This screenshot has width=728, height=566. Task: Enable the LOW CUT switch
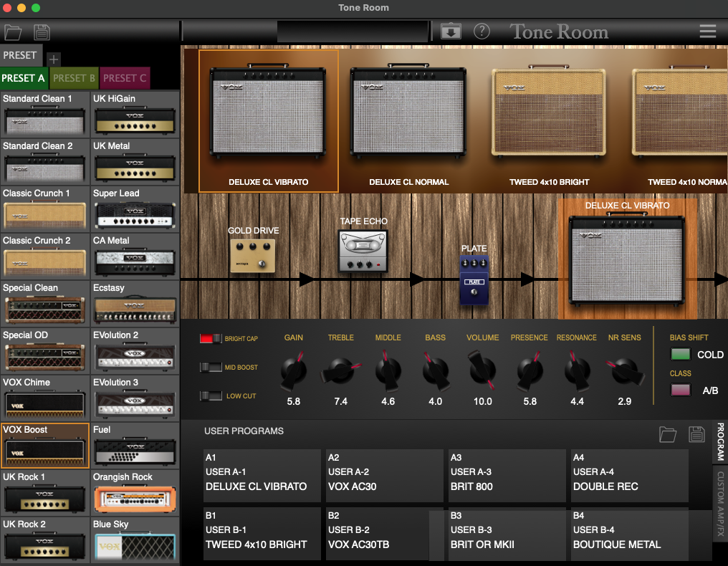211,395
